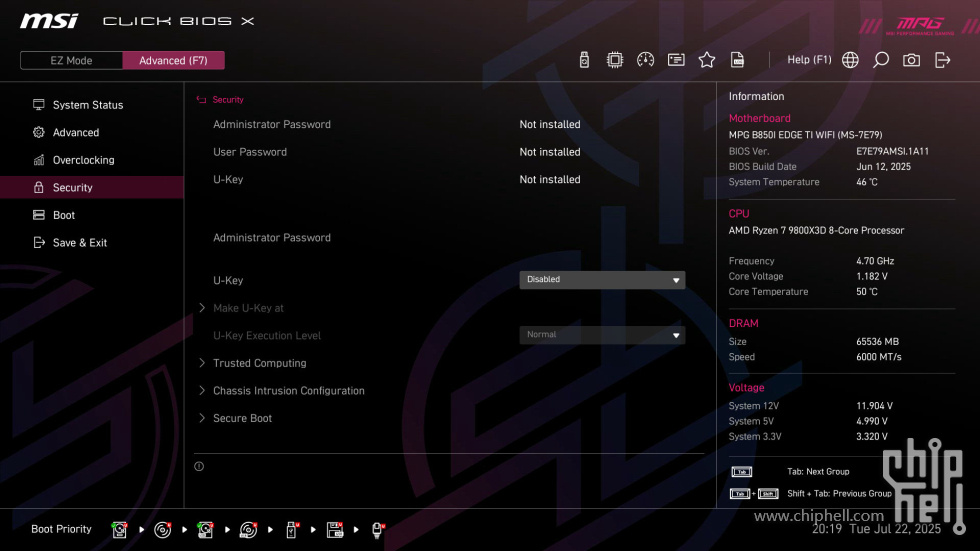980x551 pixels.
Task: Expand Trusted Computing submenu
Action: pos(259,363)
